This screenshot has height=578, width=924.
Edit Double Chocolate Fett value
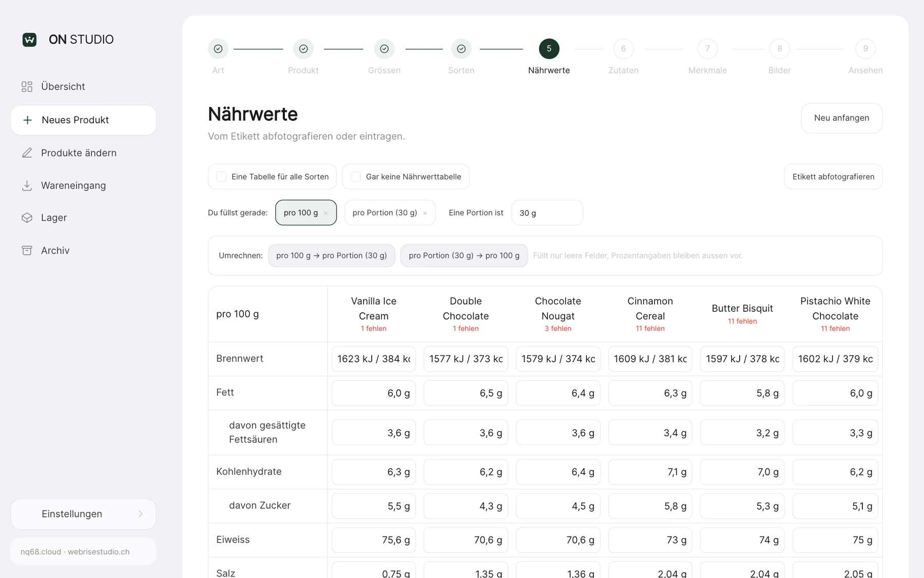tap(466, 393)
